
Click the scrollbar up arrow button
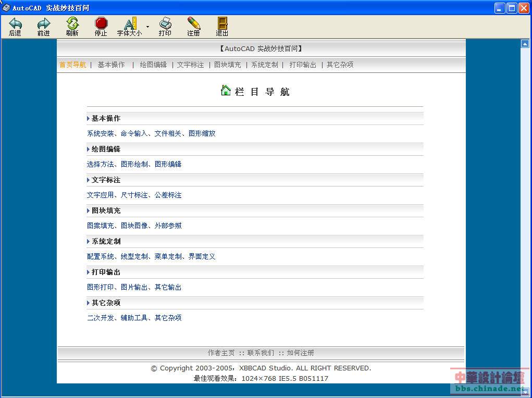525,43
